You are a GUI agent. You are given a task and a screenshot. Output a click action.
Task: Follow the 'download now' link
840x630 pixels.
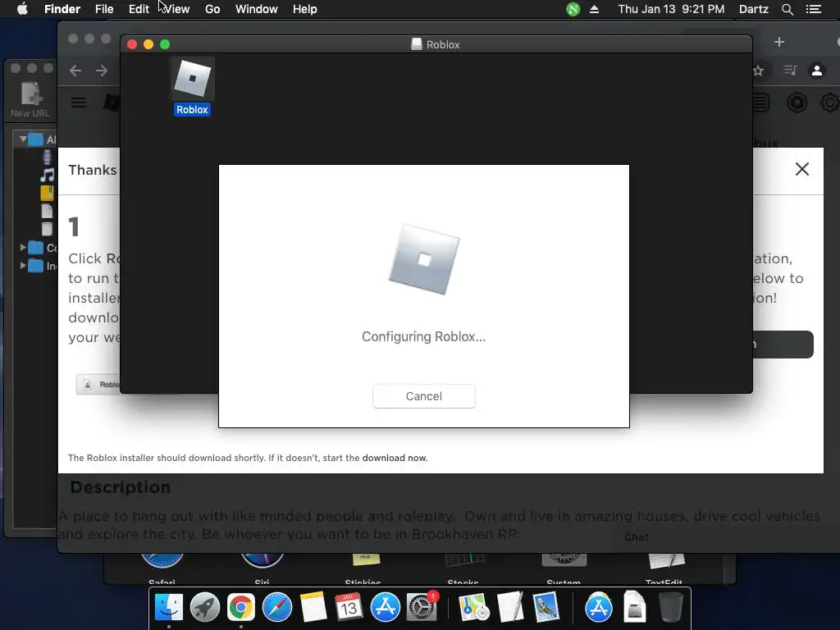click(395, 458)
